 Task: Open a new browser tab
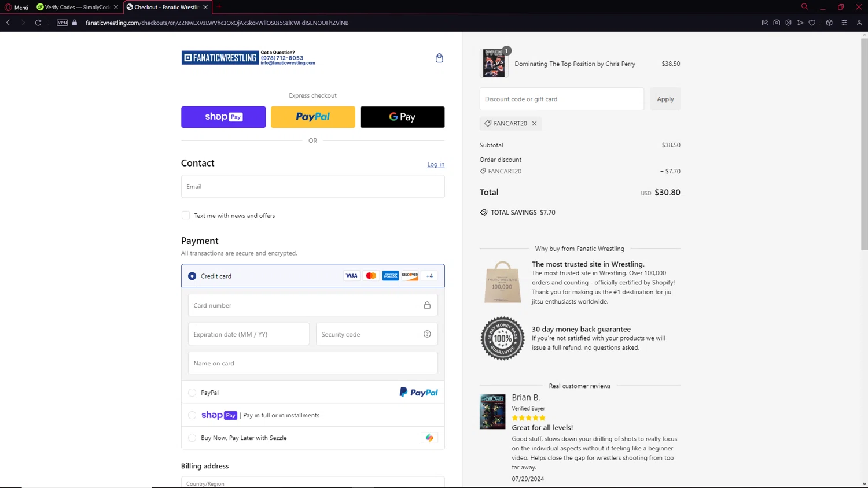(219, 7)
